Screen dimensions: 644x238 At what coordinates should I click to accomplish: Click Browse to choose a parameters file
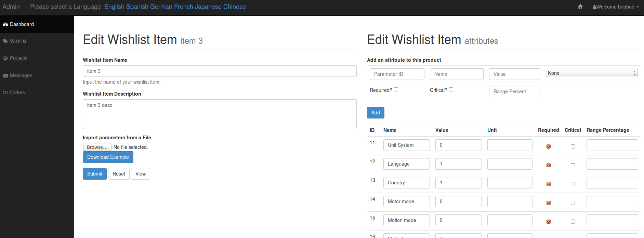(x=97, y=147)
